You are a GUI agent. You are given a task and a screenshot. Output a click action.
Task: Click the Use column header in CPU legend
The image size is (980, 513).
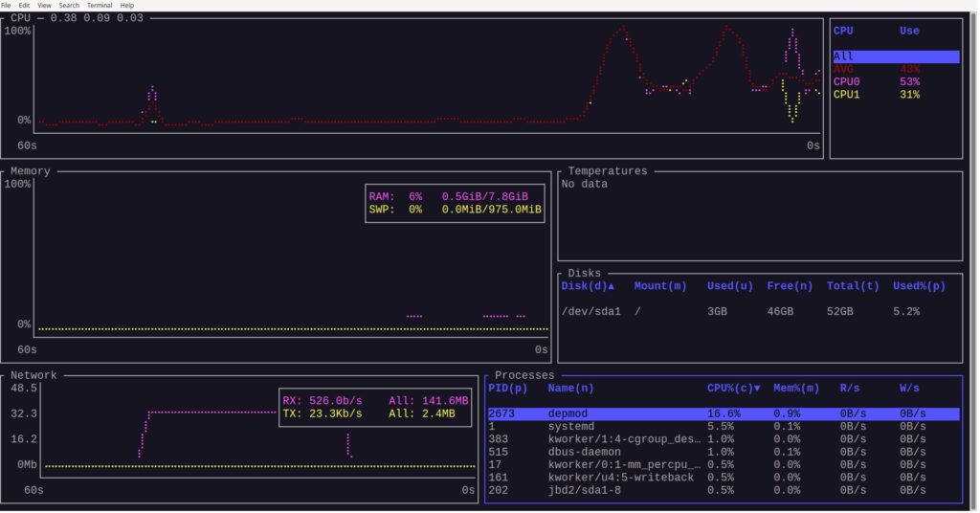tap(909, 31)
